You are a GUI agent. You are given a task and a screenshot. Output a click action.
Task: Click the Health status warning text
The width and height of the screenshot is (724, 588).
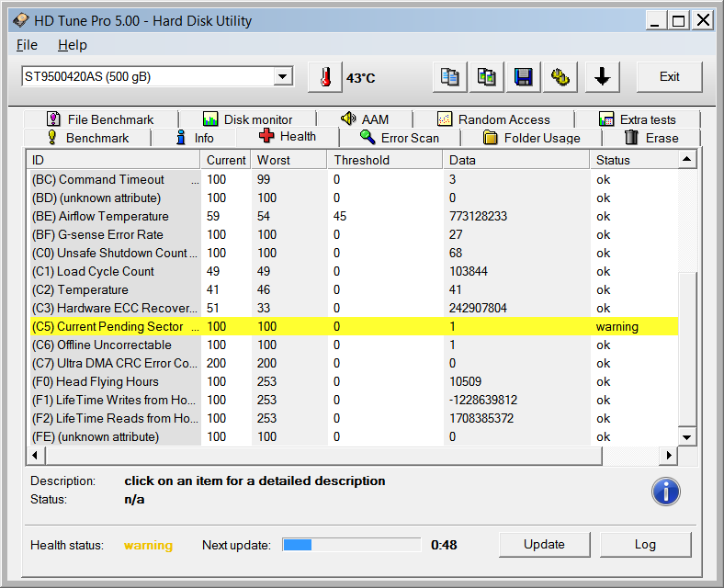coord(148,546)
